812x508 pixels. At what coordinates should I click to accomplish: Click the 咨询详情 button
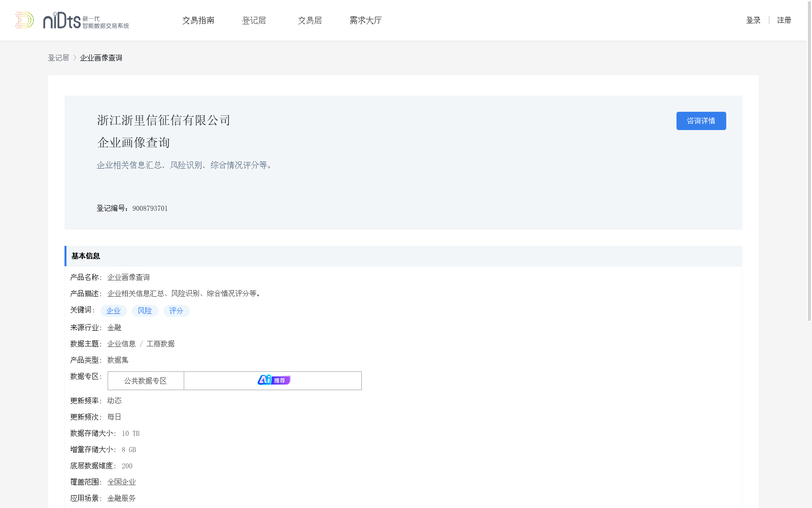(x=701, y=121)
